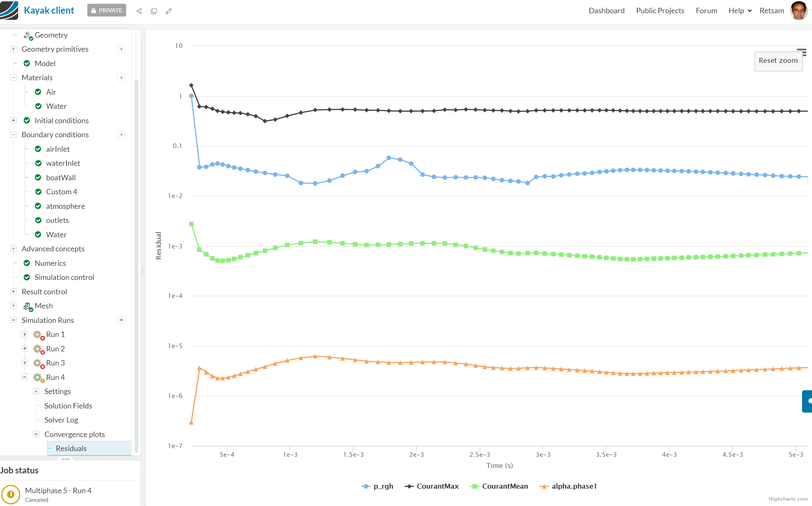Add a new material plus icon
This screenshot has width=812, height=506.
121,78
